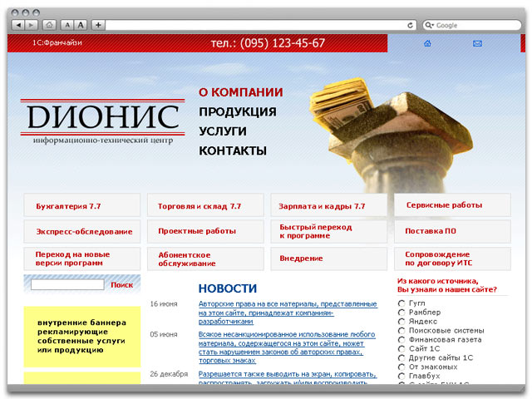Select the Главбух radio option
Viewport: 532px width, 399px height.
tap(401, 377)
